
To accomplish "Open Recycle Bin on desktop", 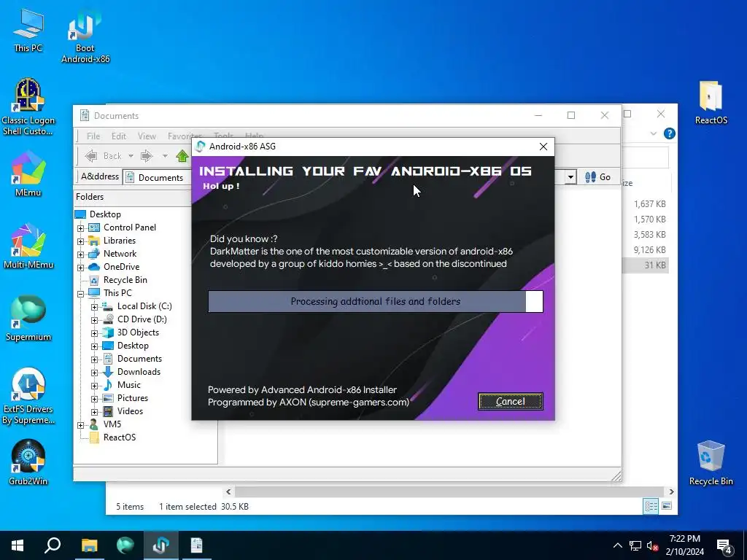I will click(711, 463).
